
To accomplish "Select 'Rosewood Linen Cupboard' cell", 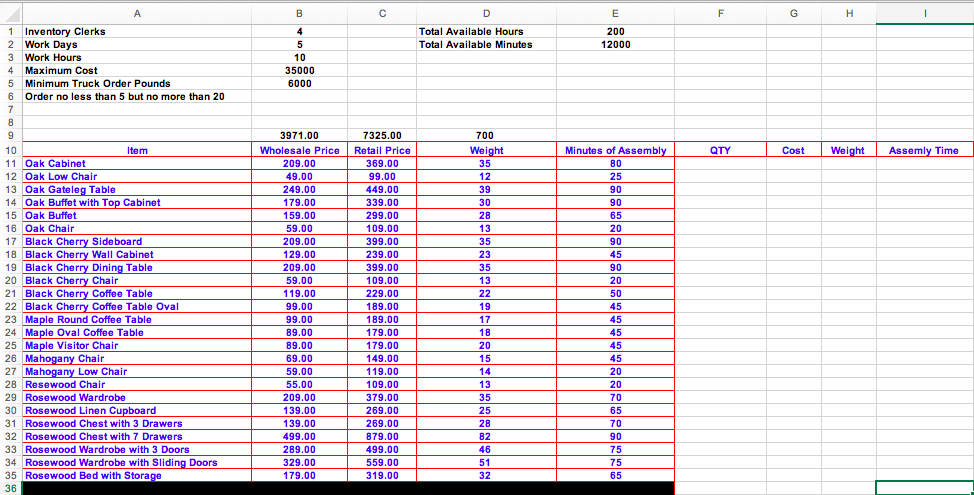I will [x=137, y=411].
